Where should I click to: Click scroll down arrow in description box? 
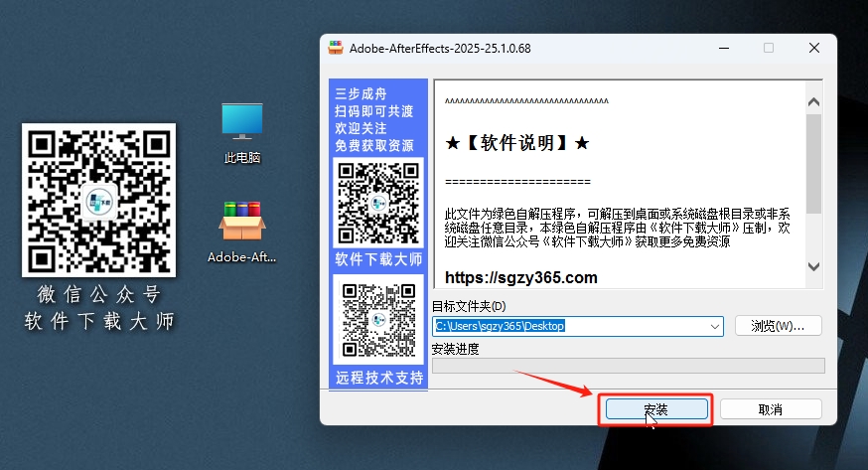coord(813,266)
